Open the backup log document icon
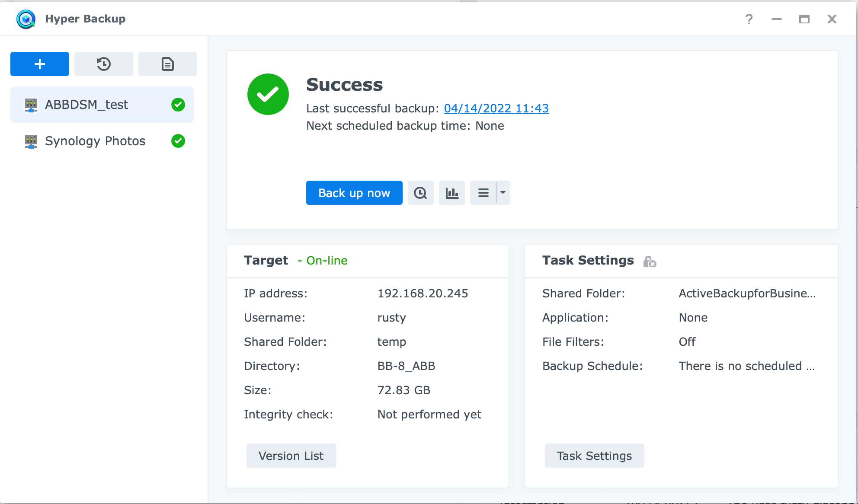Screen dimensions: 858x504 click(x=168, y=64)
